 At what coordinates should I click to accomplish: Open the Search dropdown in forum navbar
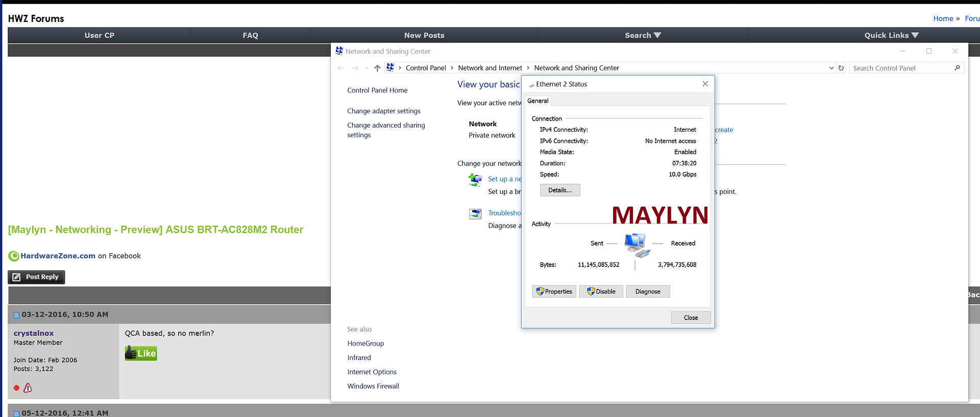(x=643, y=35)
